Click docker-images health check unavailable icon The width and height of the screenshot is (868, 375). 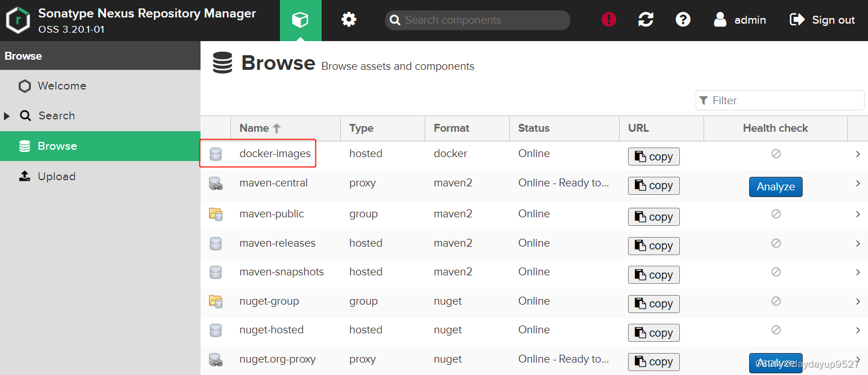pos(776,153)
